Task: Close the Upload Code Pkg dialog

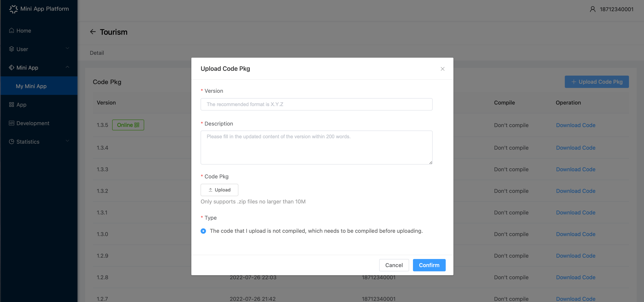Action: pos(442,69)
